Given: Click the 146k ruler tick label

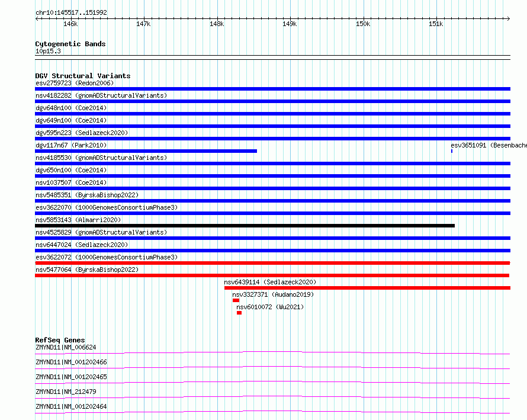Looking at the screenshot, I should 70,24.
